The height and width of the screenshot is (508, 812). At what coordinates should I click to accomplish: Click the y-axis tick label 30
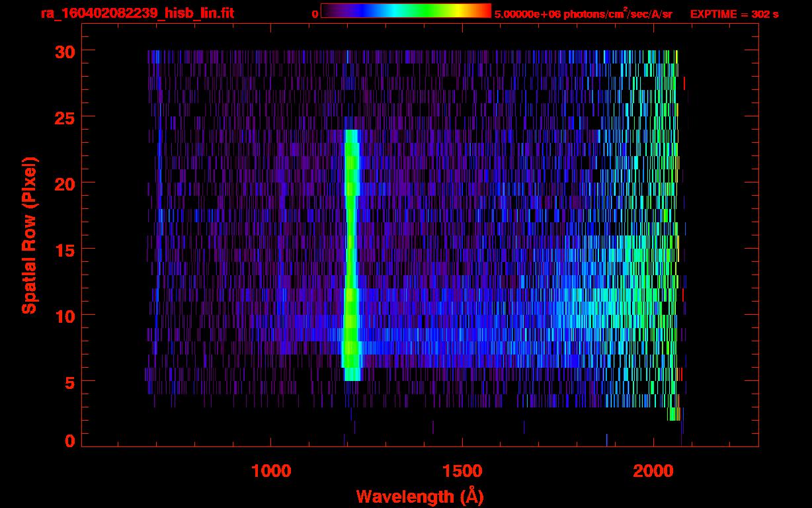click(x=65, y=51)
